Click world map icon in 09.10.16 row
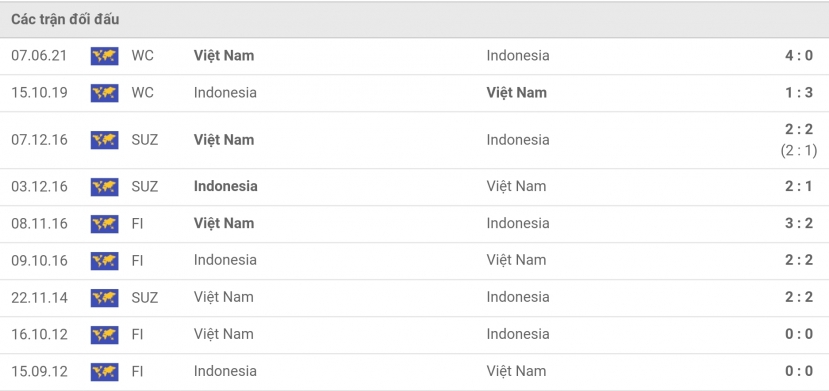829x391 pixels. coord(104,260)
